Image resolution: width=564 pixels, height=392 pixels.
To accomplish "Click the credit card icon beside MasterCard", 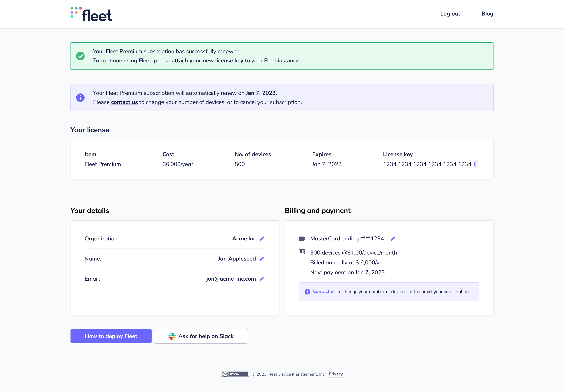I will tap(302, 238).
